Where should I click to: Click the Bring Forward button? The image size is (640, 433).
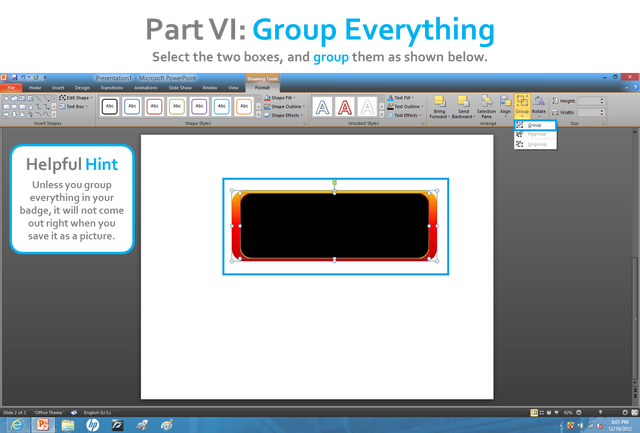point(439,107)
